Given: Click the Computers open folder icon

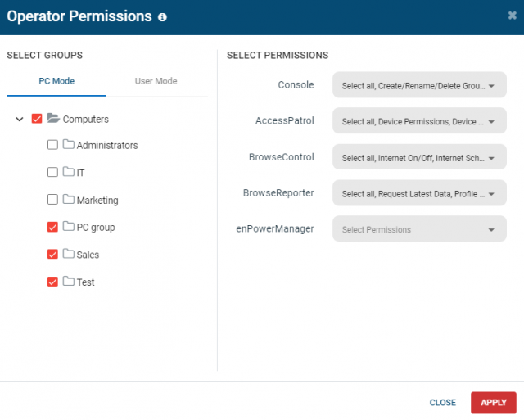Looking at the screenshot, I should coord(53,118).
